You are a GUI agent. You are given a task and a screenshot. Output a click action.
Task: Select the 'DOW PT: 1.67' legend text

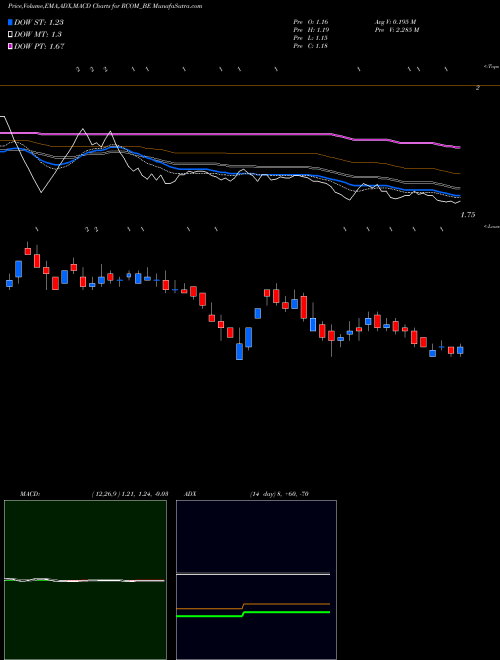pyautogui.click(x=39, y=46)
